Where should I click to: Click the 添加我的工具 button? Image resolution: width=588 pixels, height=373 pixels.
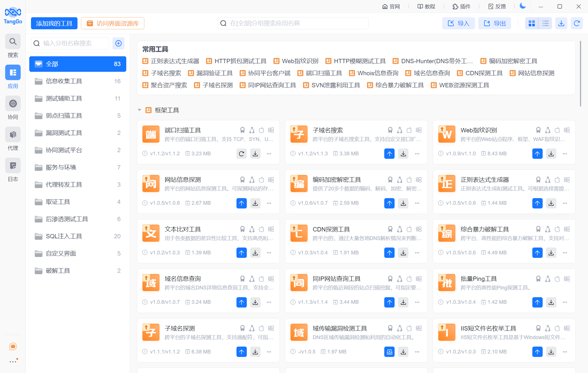pyautogui.click(x=54, y=23)
